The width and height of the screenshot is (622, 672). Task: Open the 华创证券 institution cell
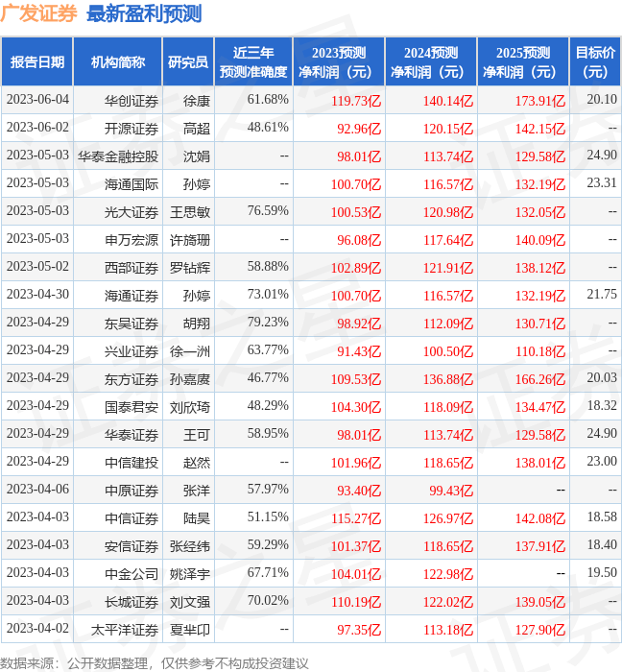point(131,100)
